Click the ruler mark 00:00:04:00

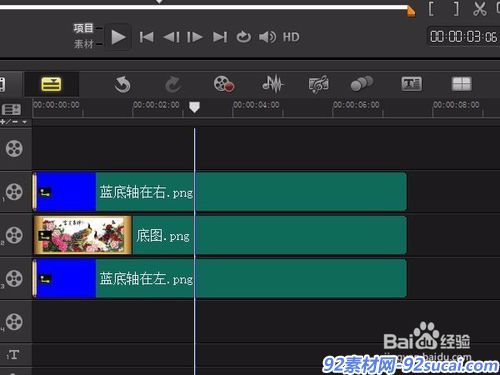coord(256,105)
